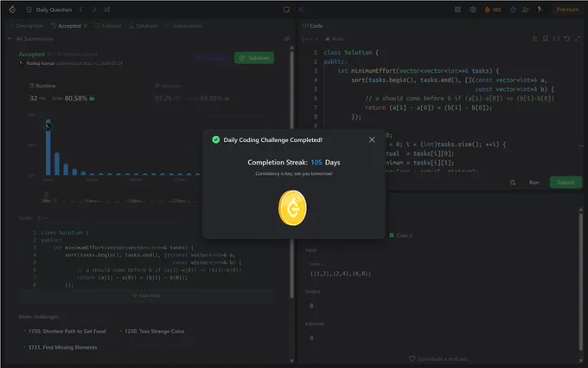Viewport: 588px width, 368px height.
Task: Select the Runtime stats card
Action: pyautogui.click(x=86, y=93)
